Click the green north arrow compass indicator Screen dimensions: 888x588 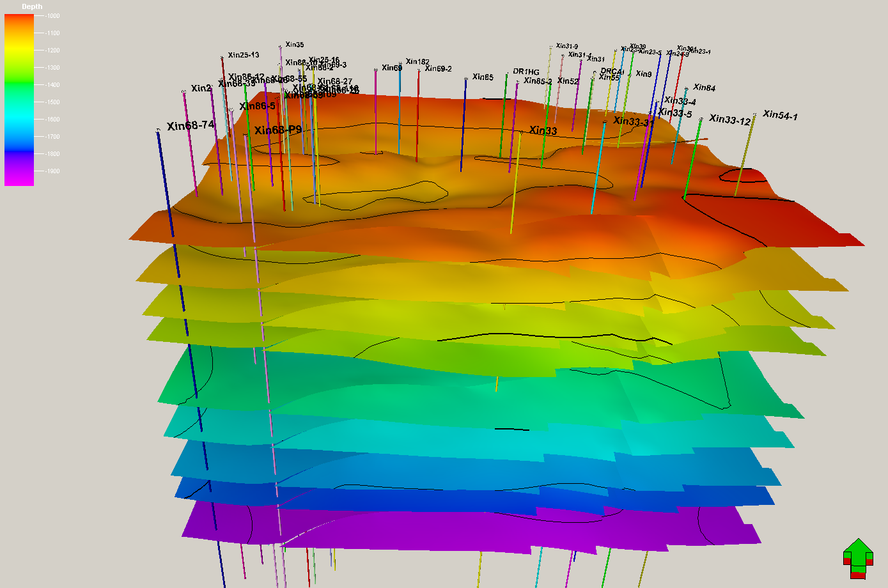coord(858,558)
